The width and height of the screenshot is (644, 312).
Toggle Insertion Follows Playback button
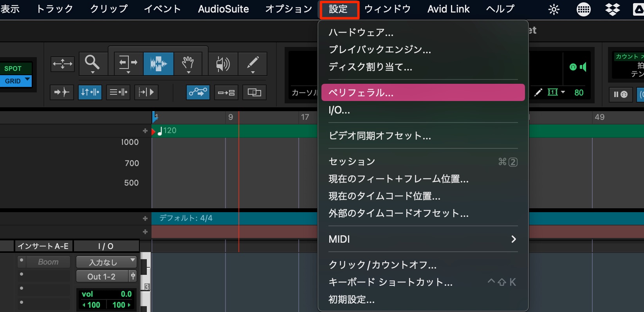tap(146, 92)
